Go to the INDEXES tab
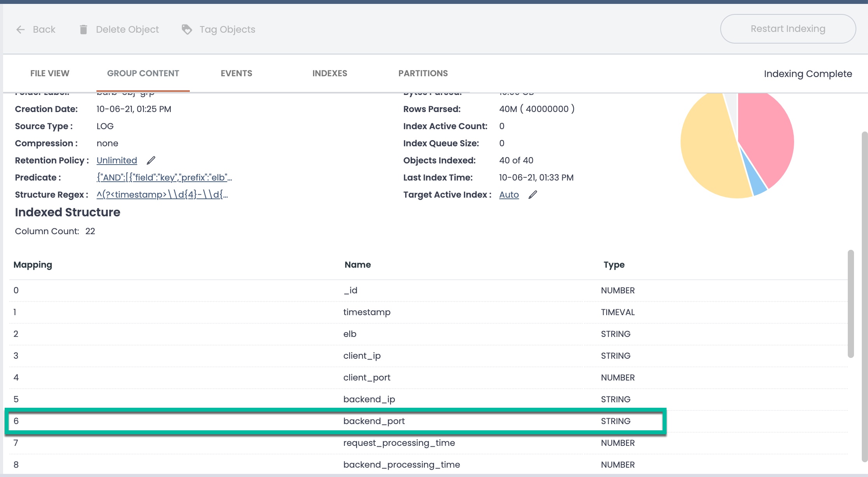868x477 pixels. coord(330,74)
